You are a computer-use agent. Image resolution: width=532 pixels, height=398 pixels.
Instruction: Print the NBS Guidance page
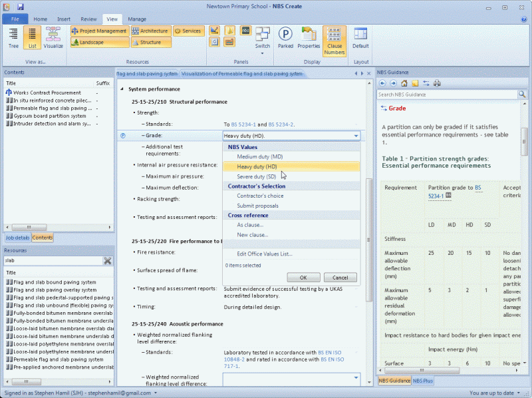tap(438, 83)
